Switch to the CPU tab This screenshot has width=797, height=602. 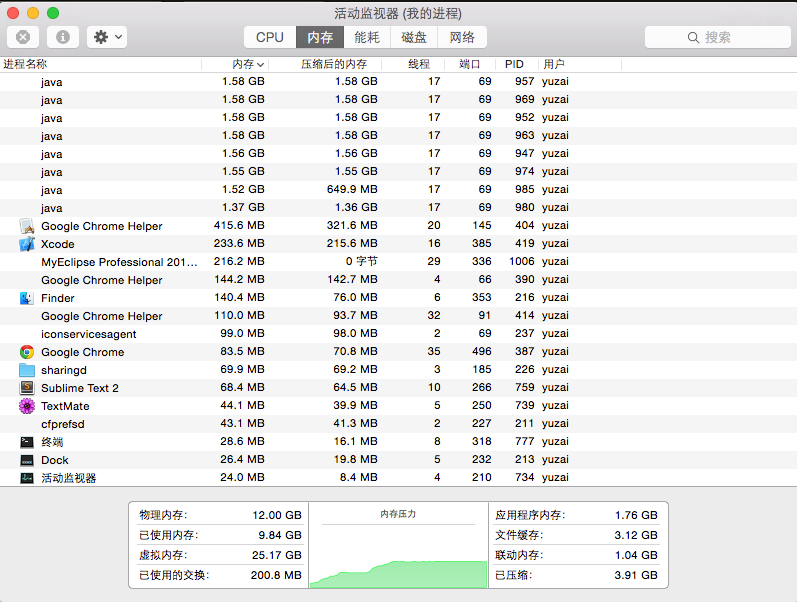[270, 37]
